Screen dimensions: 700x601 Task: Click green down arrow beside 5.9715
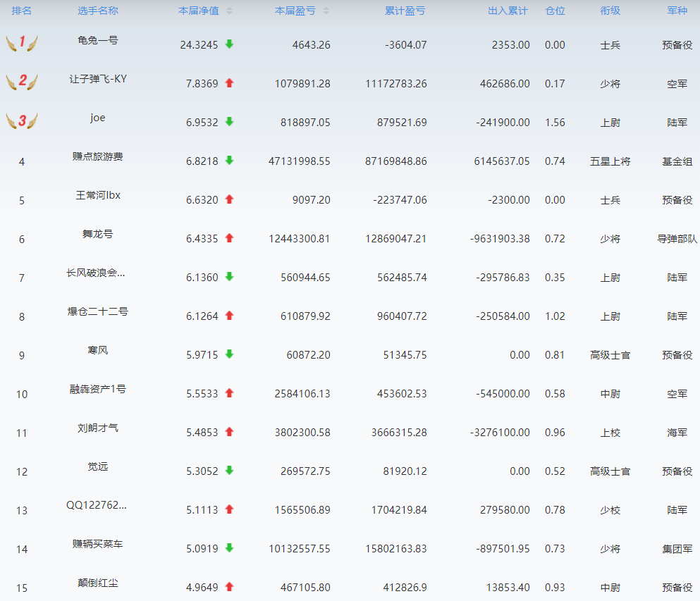pyautogui.click(x=230, y=354)
